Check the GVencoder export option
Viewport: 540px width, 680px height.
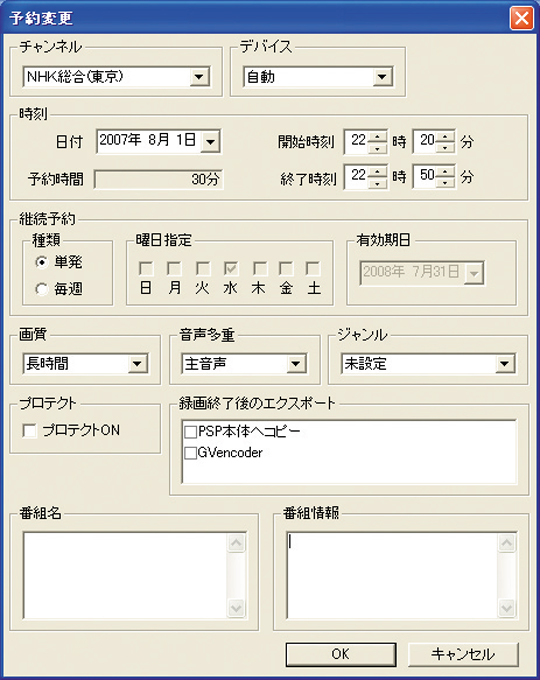[190, 453]
